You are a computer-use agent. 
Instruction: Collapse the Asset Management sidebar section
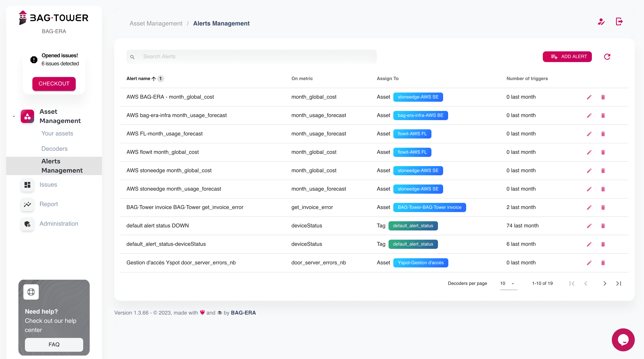pos(14,116)
